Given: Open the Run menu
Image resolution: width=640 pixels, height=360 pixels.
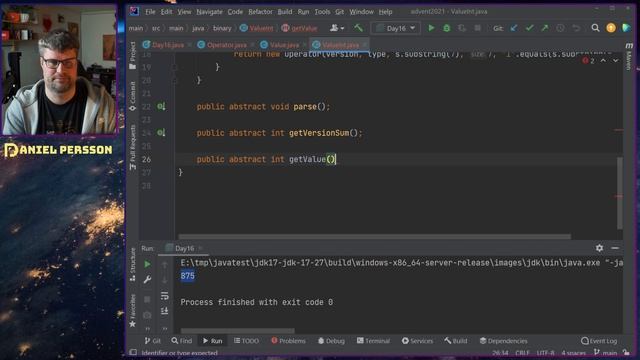Looking at the screenshot, I should [303, 12].
